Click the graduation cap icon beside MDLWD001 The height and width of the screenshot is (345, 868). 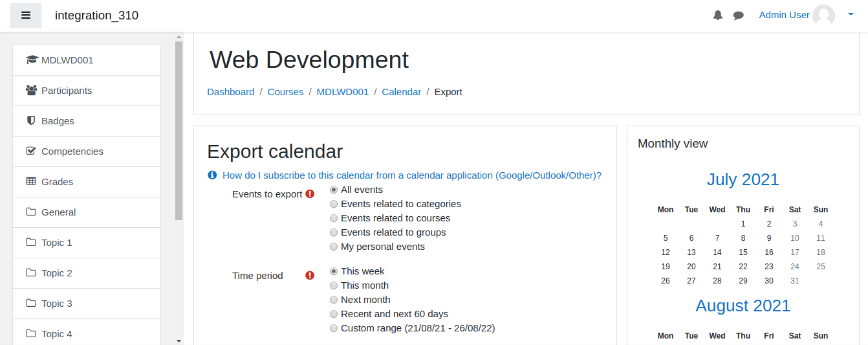pos(32,60)
